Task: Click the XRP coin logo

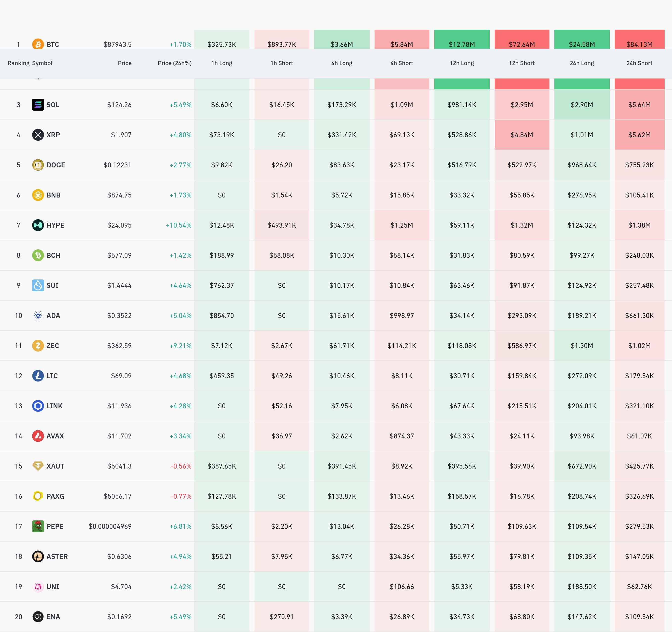Action: 38,135
